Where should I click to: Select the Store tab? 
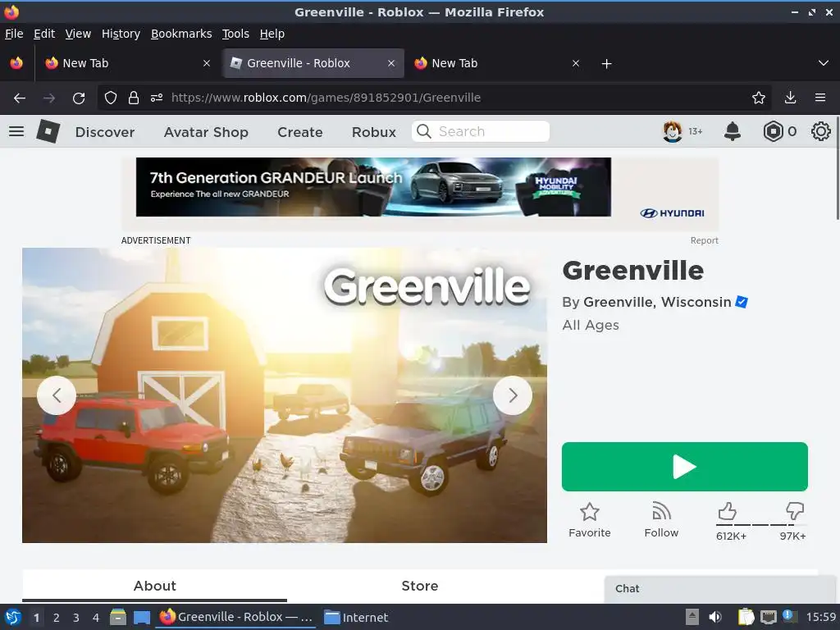coord(420,586)
